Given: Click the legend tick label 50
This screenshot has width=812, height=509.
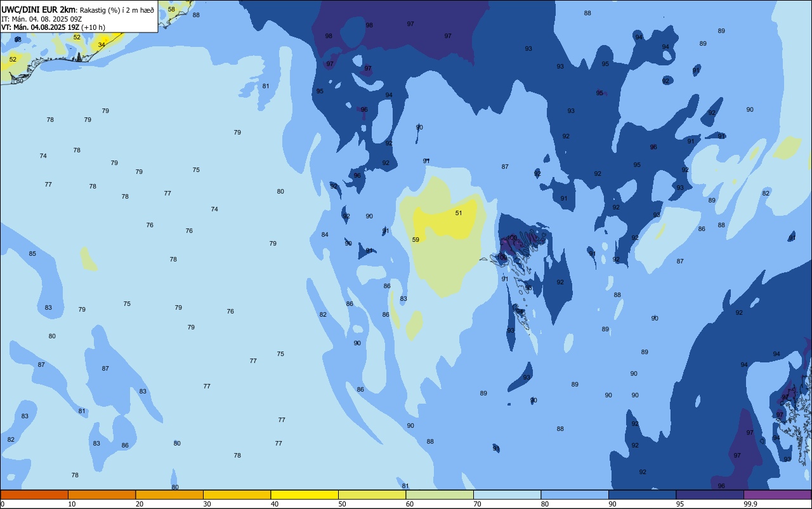Looking at the screenshot, I should [x=342, y=504].
